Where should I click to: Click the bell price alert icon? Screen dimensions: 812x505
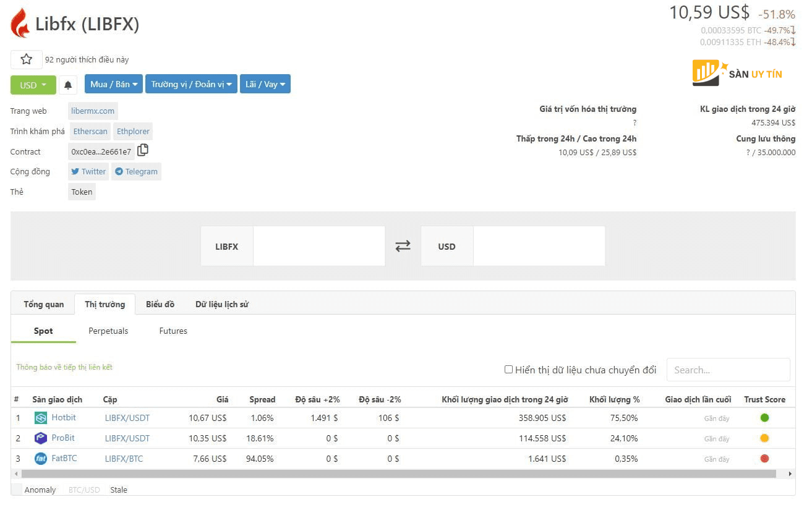[x=68, y=85]
